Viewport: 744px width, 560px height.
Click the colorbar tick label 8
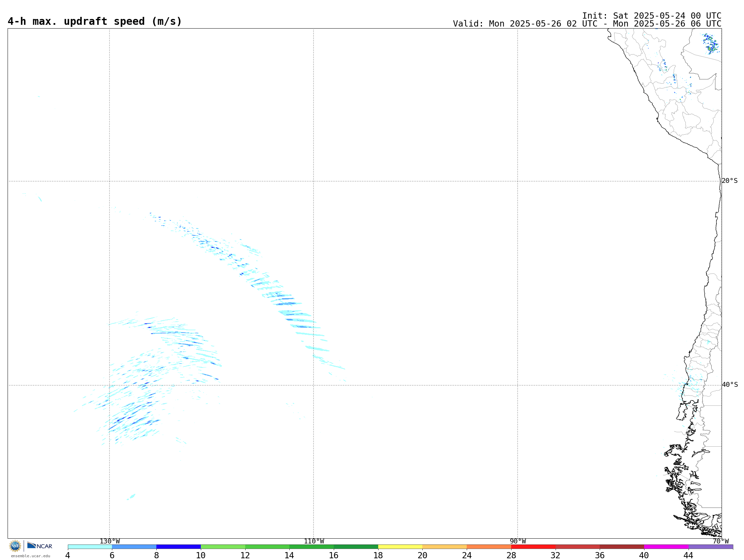(156, 556)
